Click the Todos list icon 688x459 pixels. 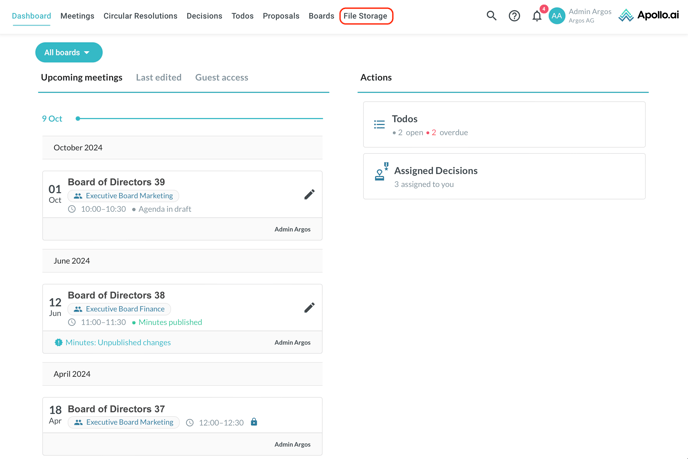point(379,125)
